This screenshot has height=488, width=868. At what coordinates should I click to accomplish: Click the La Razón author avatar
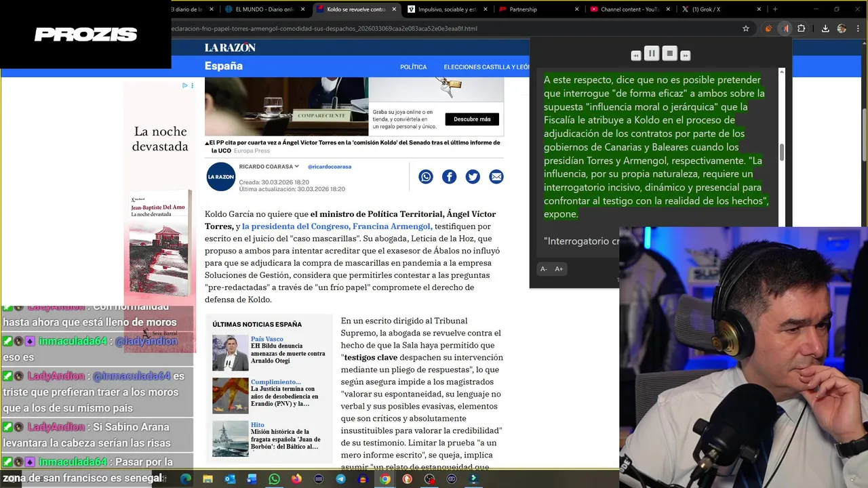(x=220, y=177)
